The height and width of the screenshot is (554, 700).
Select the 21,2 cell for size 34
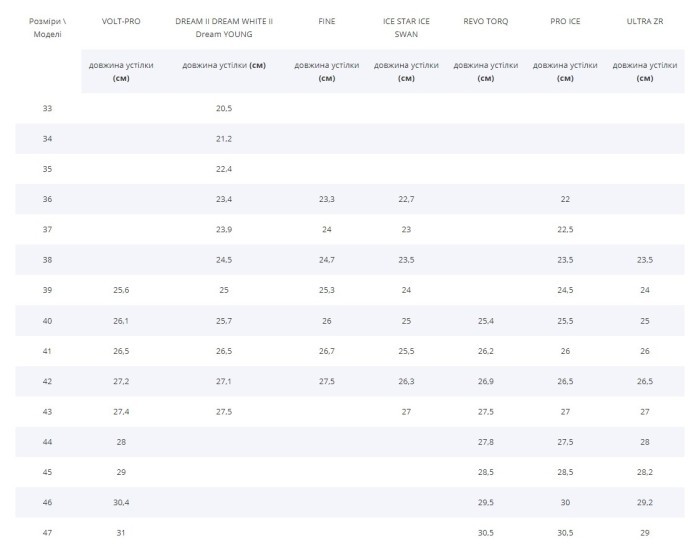point(224,138)
